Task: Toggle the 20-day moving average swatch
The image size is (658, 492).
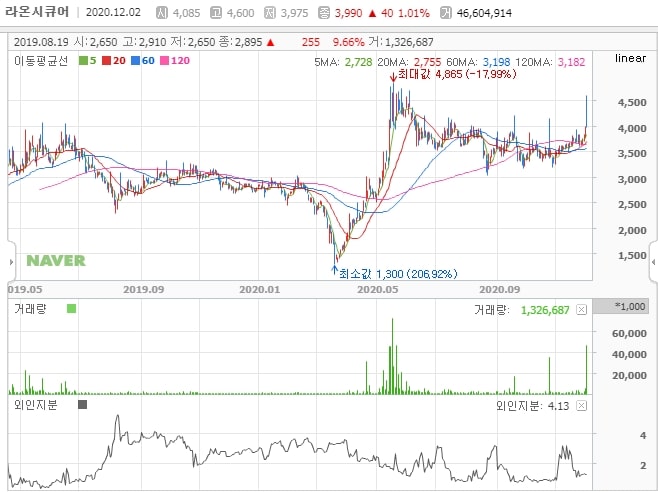Action: [107, 61]
